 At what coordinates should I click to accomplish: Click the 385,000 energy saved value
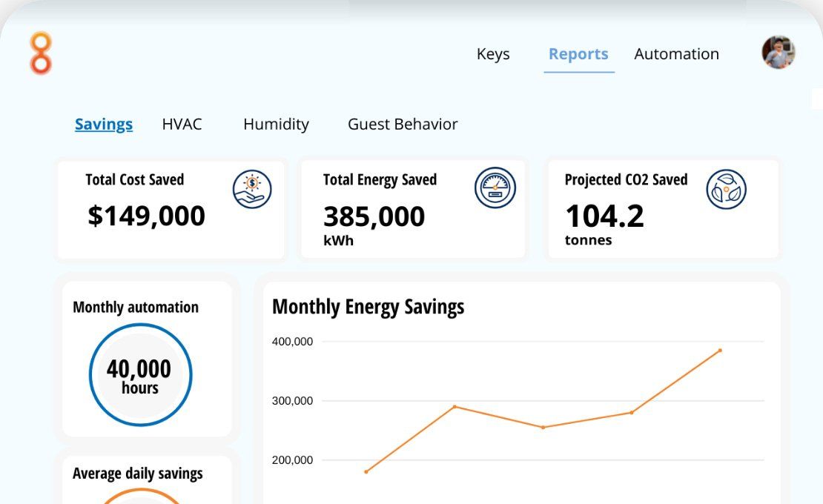374,216
